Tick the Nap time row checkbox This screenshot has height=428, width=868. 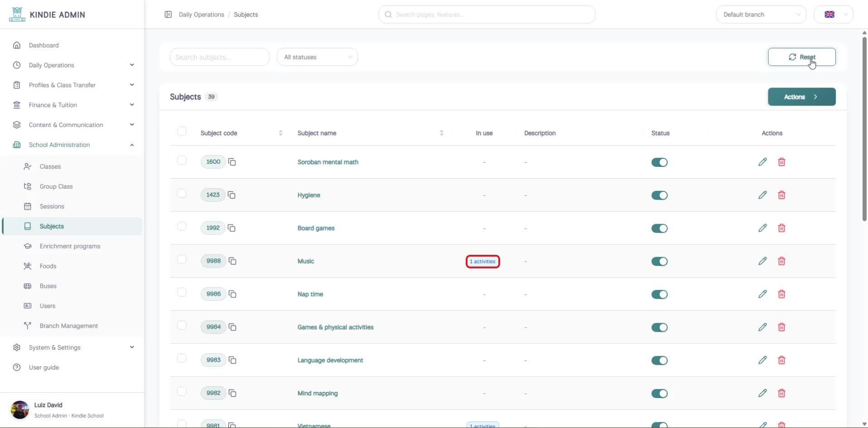tap(182, 292)
